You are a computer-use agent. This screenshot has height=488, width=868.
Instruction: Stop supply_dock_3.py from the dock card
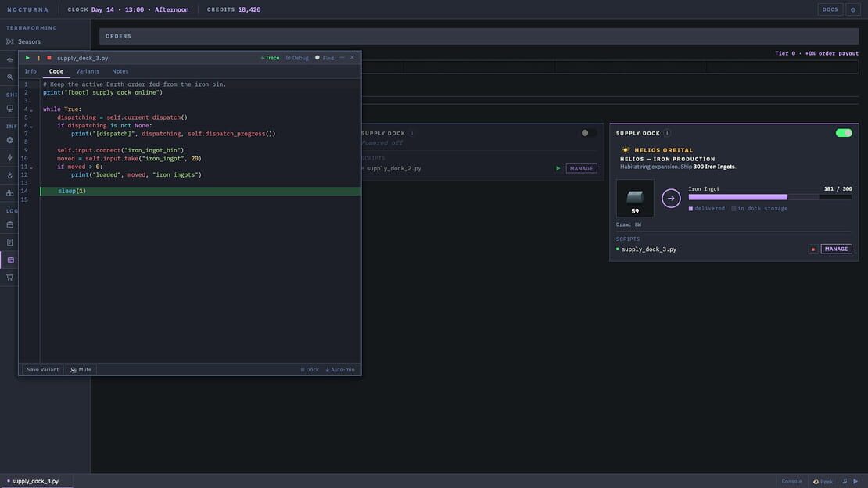pos(812,249)
